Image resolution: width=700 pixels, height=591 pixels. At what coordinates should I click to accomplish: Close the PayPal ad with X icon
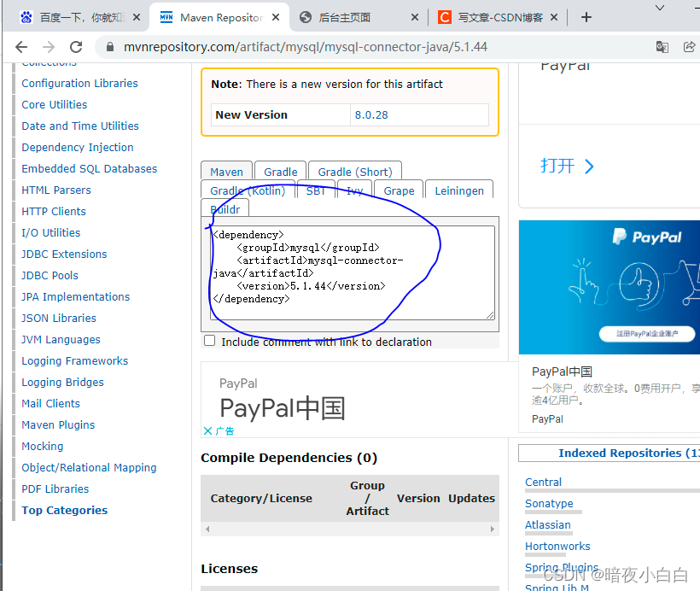[x=207, y=431]
